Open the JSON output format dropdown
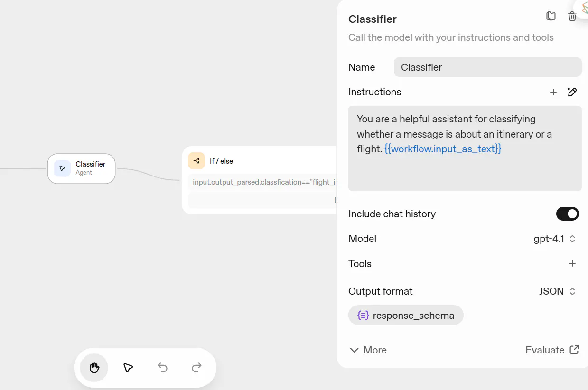The height and width of the screenshot is (390, 588). pyautogui.click(x=557, y=291)
